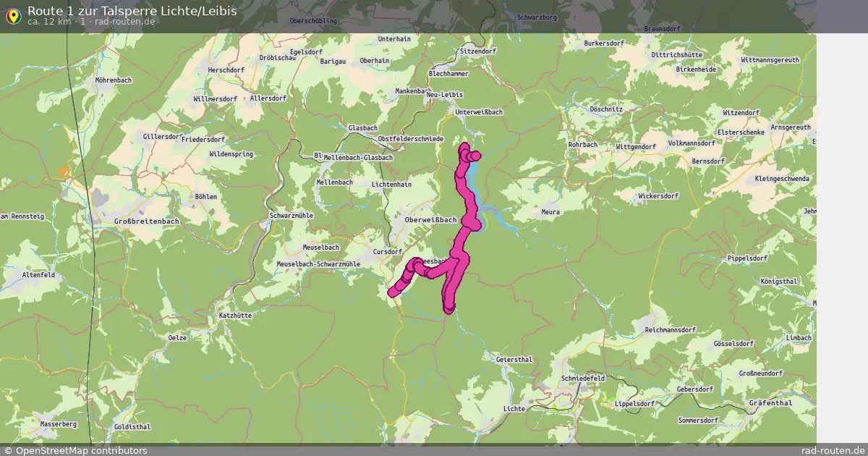Click the Sommersdorf label
Screen dimensions: 868x456
(698, 421)
